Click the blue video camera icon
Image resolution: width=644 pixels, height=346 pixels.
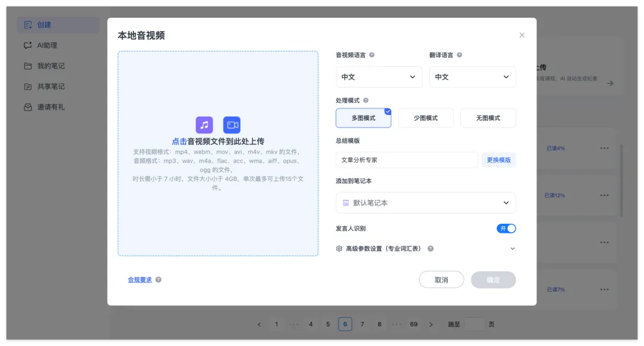[231, 125]
